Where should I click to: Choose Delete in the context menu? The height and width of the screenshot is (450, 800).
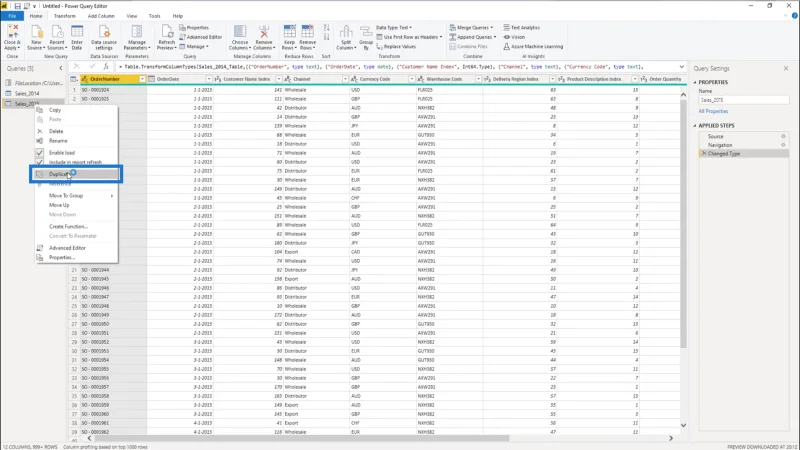pyautogui.click(x=56, y=131)
